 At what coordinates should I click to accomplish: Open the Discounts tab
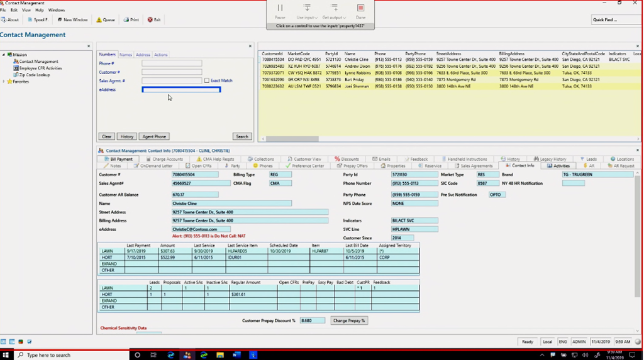pyautogui.click(x=347, y=159)
